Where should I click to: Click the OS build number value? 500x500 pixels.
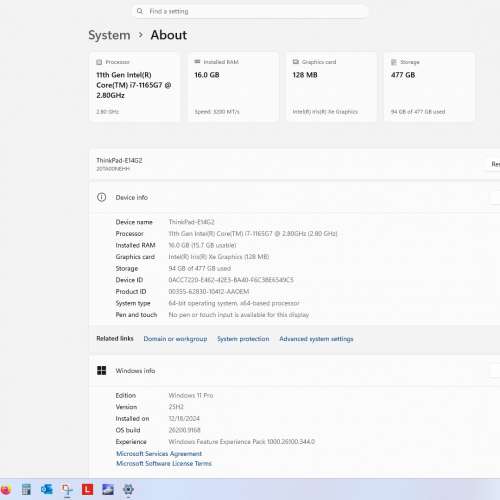point(184,430)
